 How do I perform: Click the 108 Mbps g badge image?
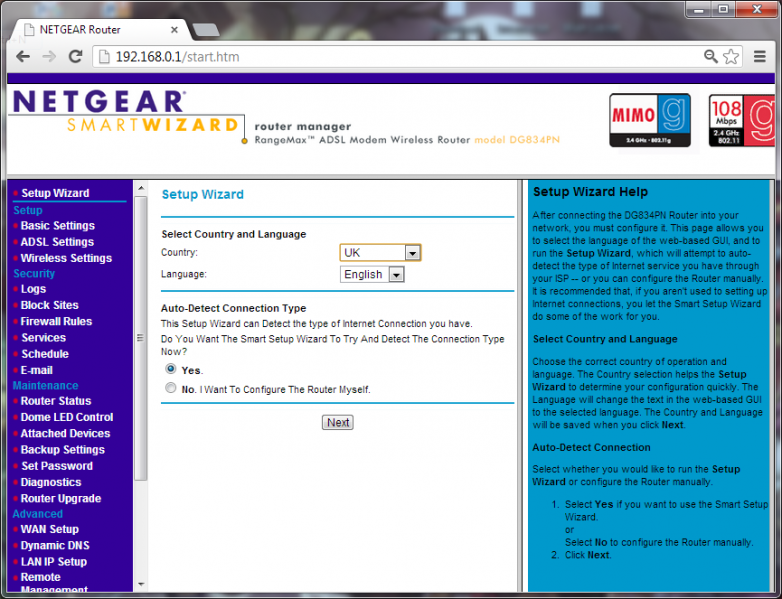[x=741, y=120]
